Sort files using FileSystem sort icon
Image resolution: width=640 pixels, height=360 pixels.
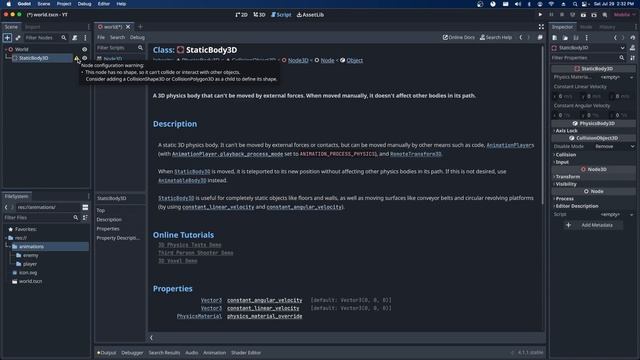85,218
